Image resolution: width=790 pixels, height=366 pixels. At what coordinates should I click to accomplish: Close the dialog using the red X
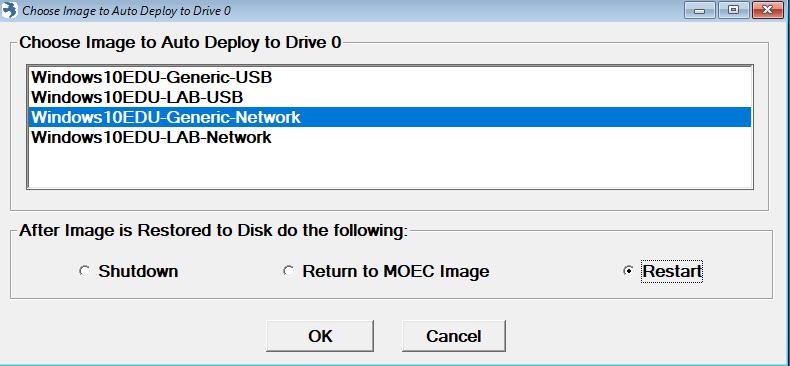pyautogui.click(x=767, y=10)
